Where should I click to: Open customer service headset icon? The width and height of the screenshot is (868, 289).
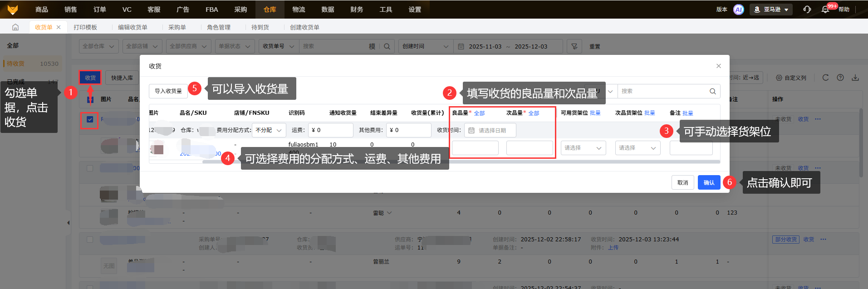pyautogui.click(x=807, y=10)
